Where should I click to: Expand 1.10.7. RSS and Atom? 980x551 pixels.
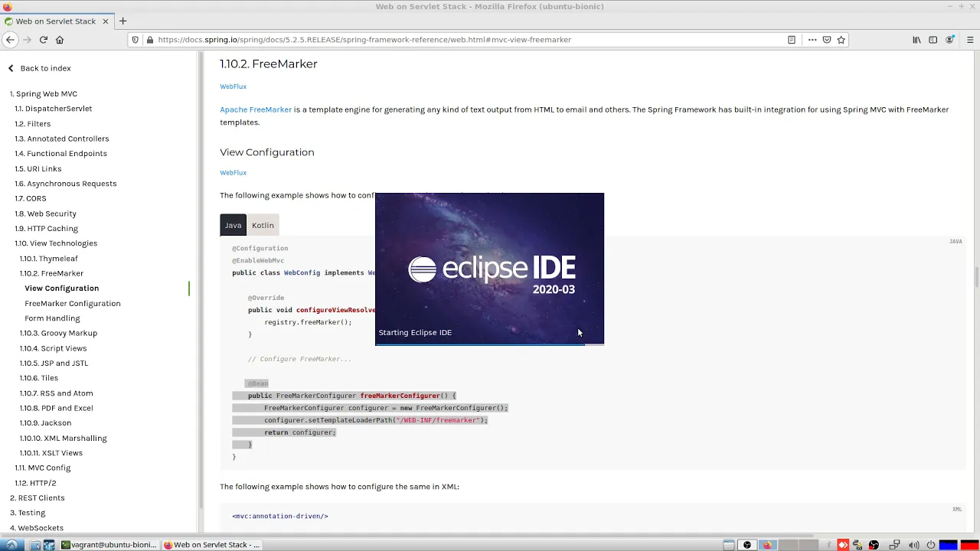point(57,393)
